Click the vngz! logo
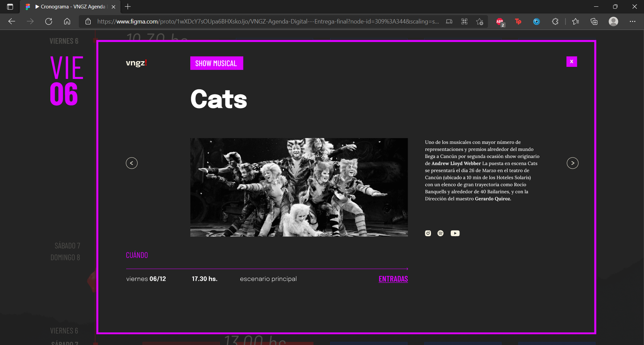This screenshot has height=345, width=644. pos(136,63)
